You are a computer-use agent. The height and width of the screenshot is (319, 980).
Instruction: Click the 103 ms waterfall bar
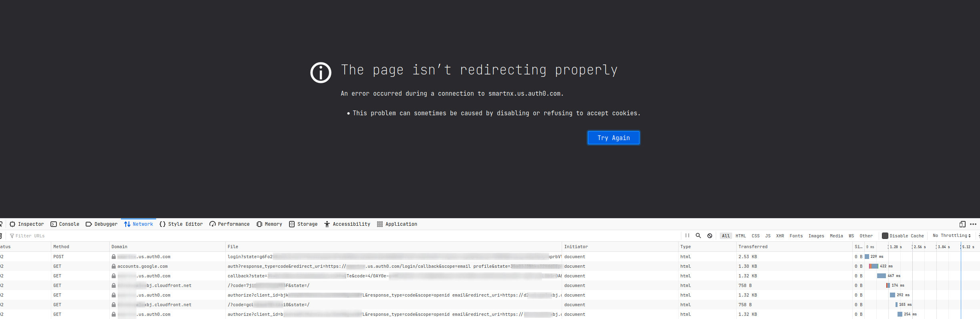[896, 305]
